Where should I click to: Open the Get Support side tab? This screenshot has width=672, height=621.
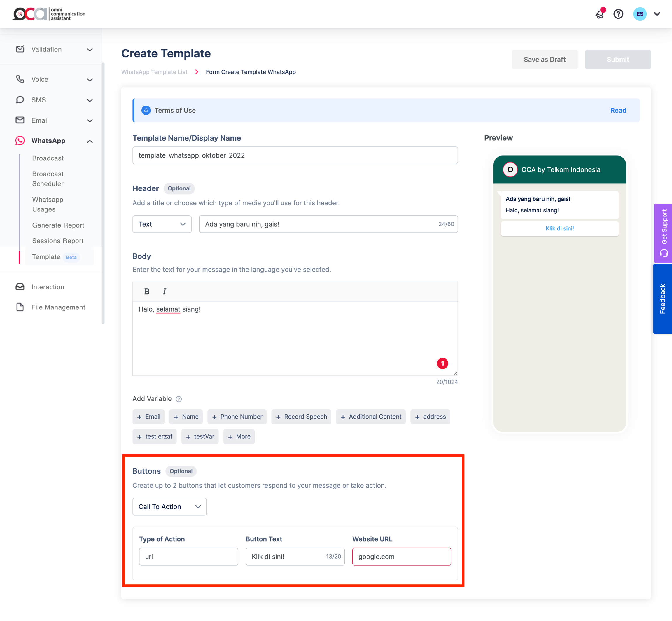click(x=663, y=233)
